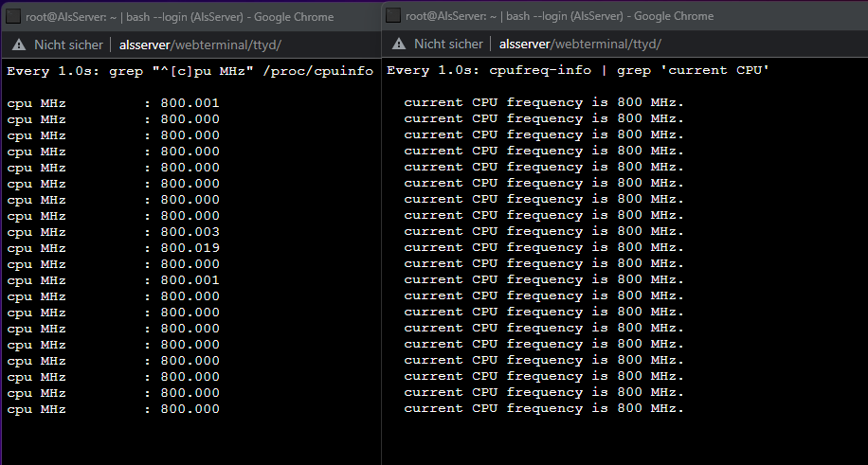Click the terminal icon in right window title bar
868x465 pixels.
pyautogui.click(x=393, y=15)
